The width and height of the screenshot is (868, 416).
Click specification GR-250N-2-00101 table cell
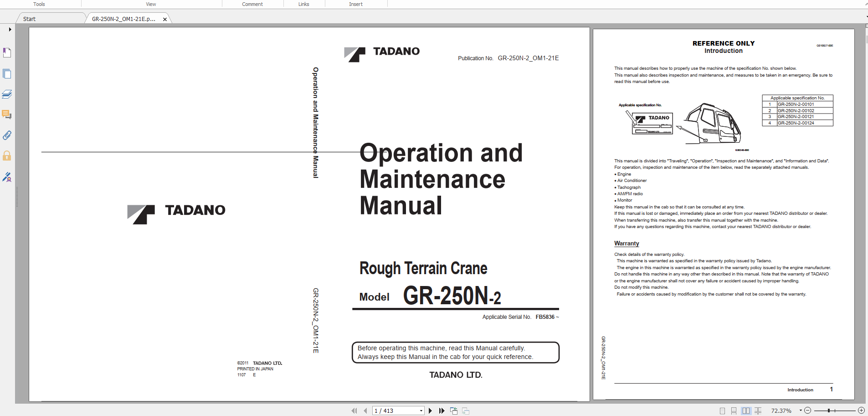click(805, 104)
